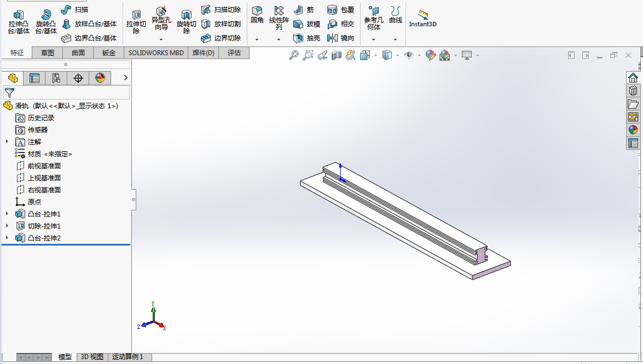Screen dimensions: 643x364
Task: Switch to the 3D 视图 bottom tab
Action: click(x=92, y=357)
